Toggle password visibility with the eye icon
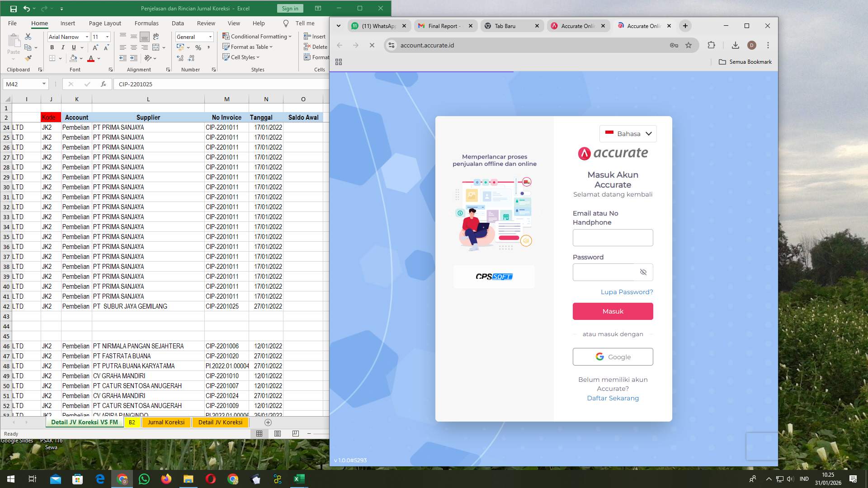This screenshot has width=868, height=488. point(643,272)
